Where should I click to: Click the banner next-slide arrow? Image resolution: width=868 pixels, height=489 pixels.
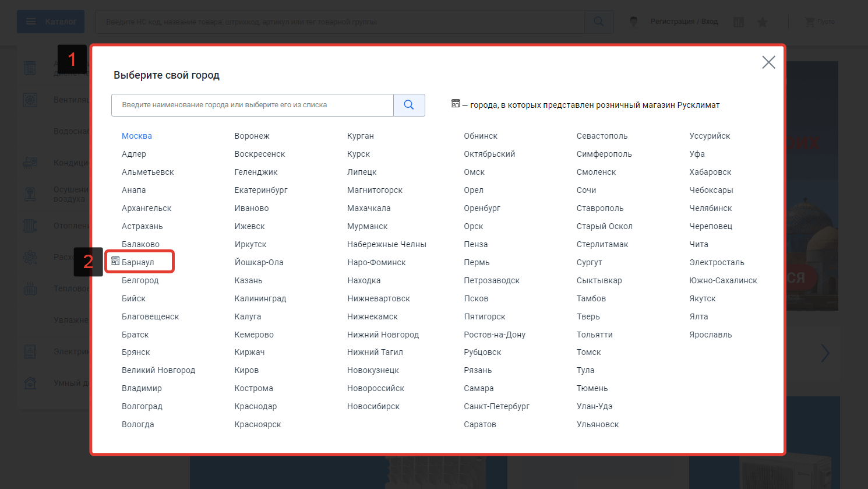click(825, 353)
